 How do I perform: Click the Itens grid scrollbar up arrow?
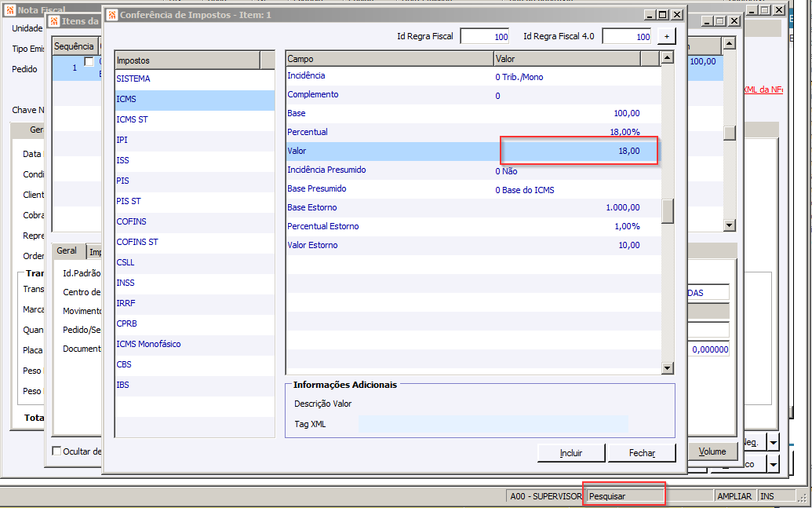(x=729, y=43)
